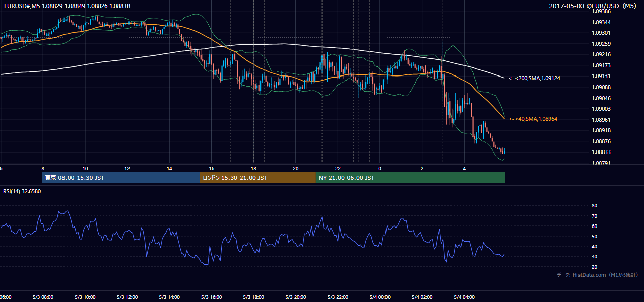Select the NY 21:00-06:00 JST session bar
This screenshot has height=302, width=644.
(410, 178)
